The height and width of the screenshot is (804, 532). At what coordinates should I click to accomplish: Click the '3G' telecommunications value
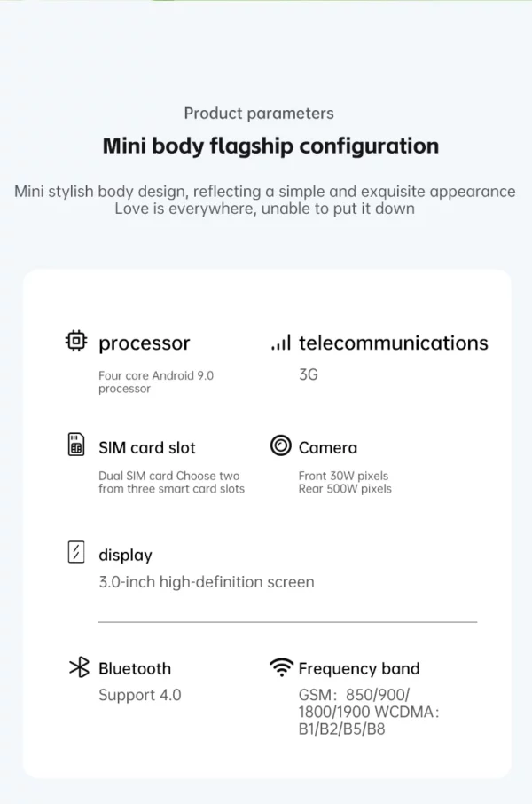pyautogui.click(x=308, y=374)
